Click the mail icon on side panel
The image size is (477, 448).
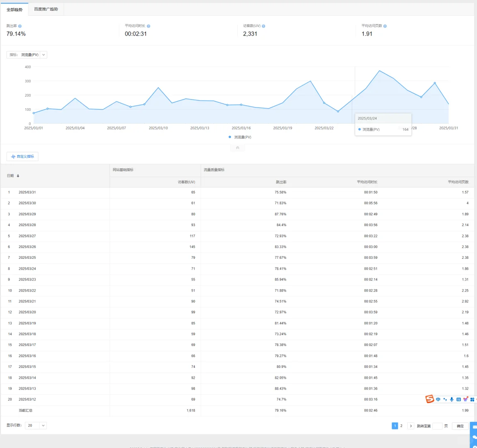point(474,427)
